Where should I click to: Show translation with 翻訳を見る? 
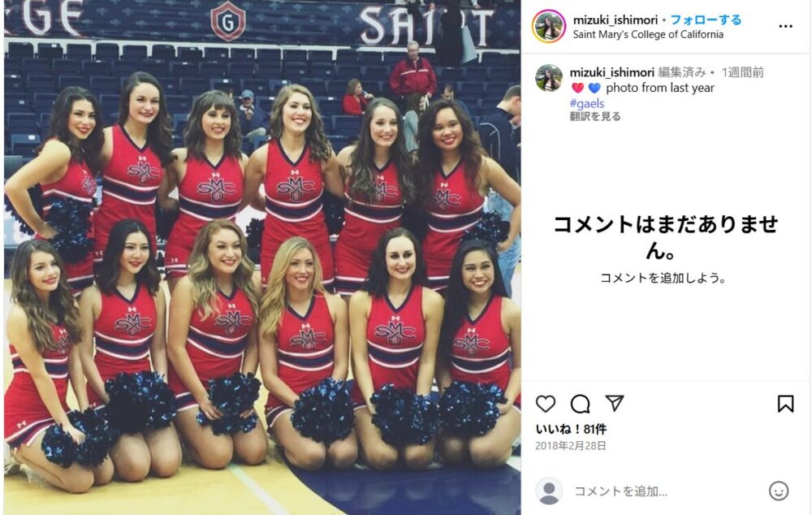click(595, 116)
